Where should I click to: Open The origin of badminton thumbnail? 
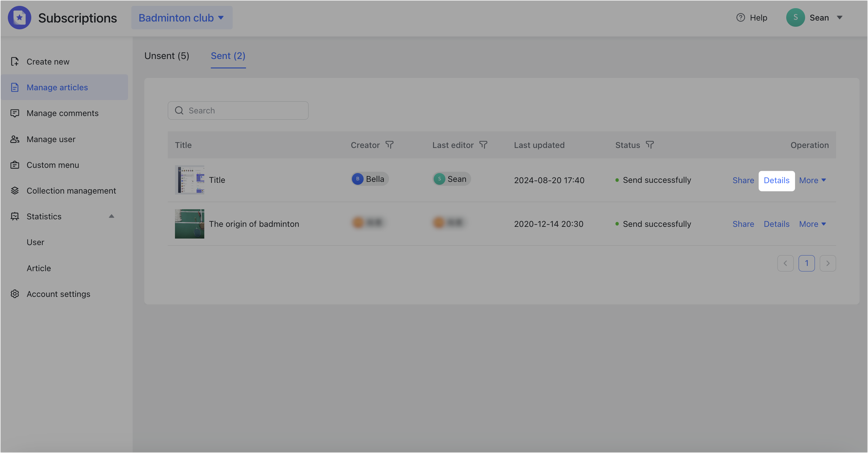click(189, 224)
